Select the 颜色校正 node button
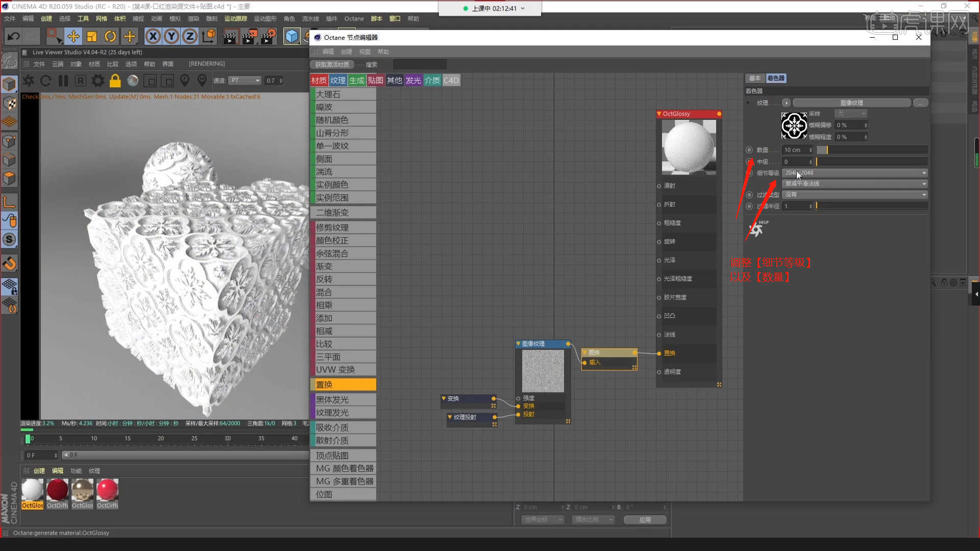Screen dimensions: 980x551 pos(343,240)
